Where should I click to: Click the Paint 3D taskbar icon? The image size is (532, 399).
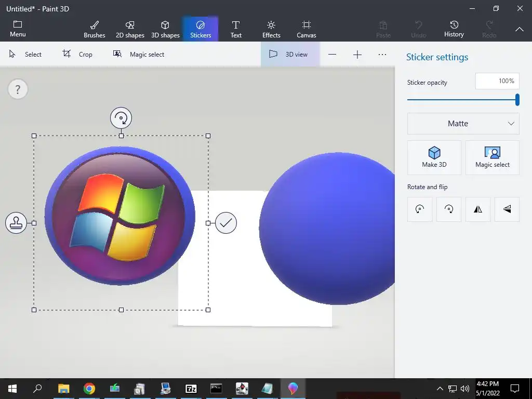(x=293, y=389)
